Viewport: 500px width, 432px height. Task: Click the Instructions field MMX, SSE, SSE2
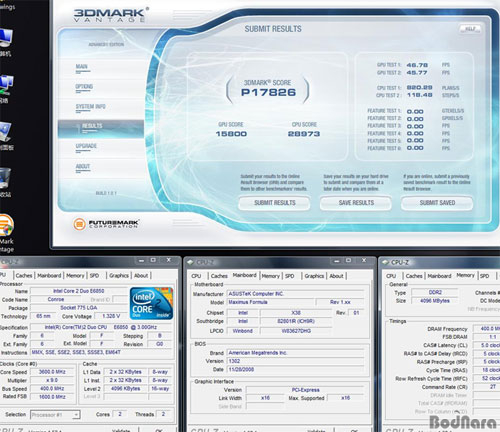click(x=102, y=352)
